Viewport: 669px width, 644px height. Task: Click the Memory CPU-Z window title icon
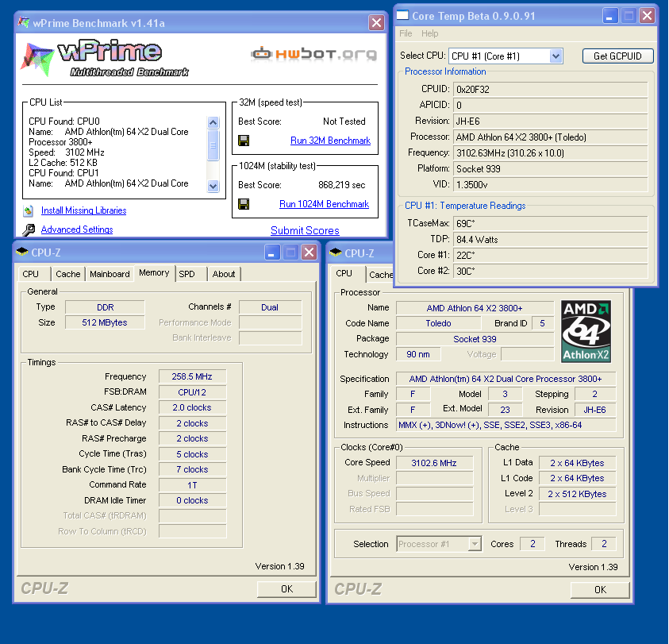[x=22, y=253]
